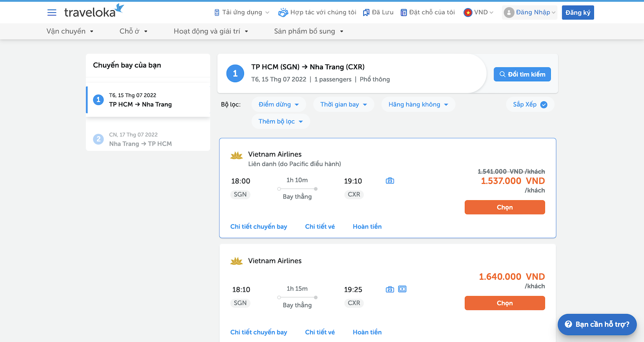Click the Đăng ký button
Image resolution: width=644 pixels, height=342 pixels.
[578, 12]
